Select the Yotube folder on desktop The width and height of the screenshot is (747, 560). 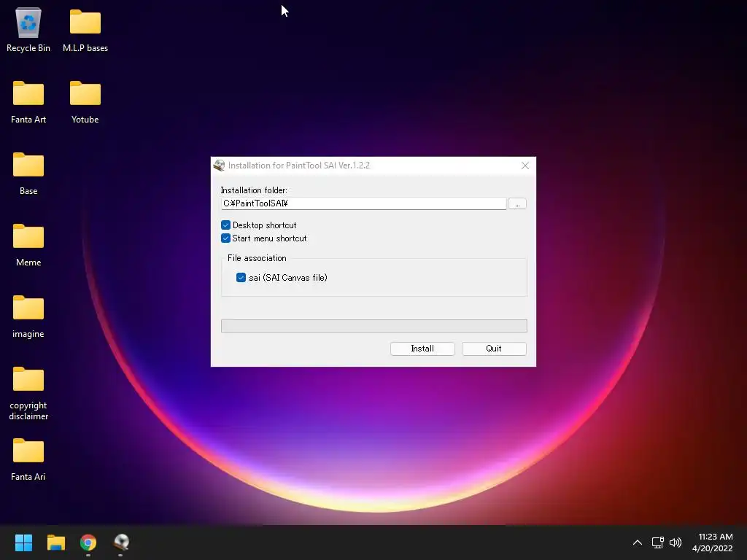tap(85, 101)
